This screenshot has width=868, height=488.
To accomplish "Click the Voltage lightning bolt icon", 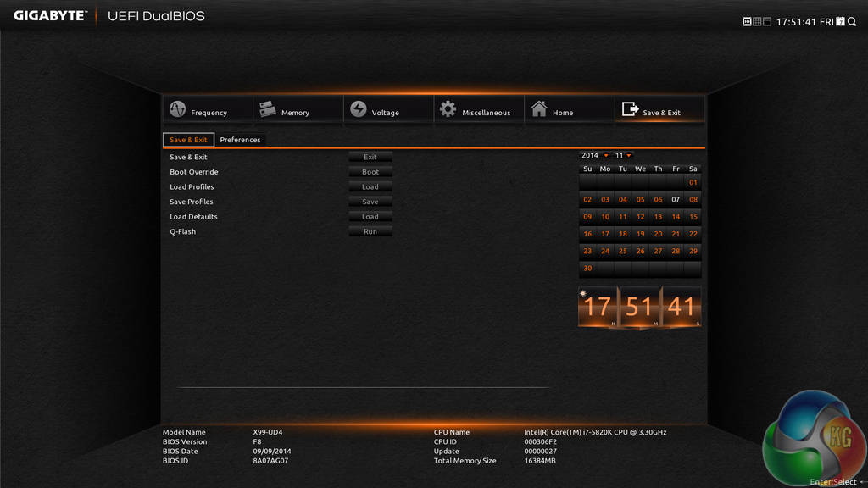I will (x=359, y=109).
